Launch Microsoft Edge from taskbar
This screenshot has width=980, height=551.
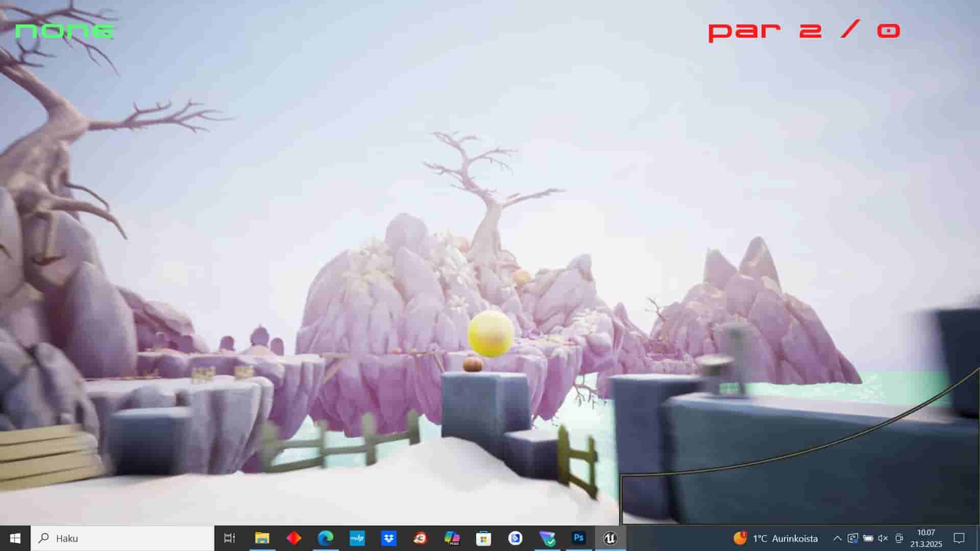pyautogui.click(x=325, y=538)
